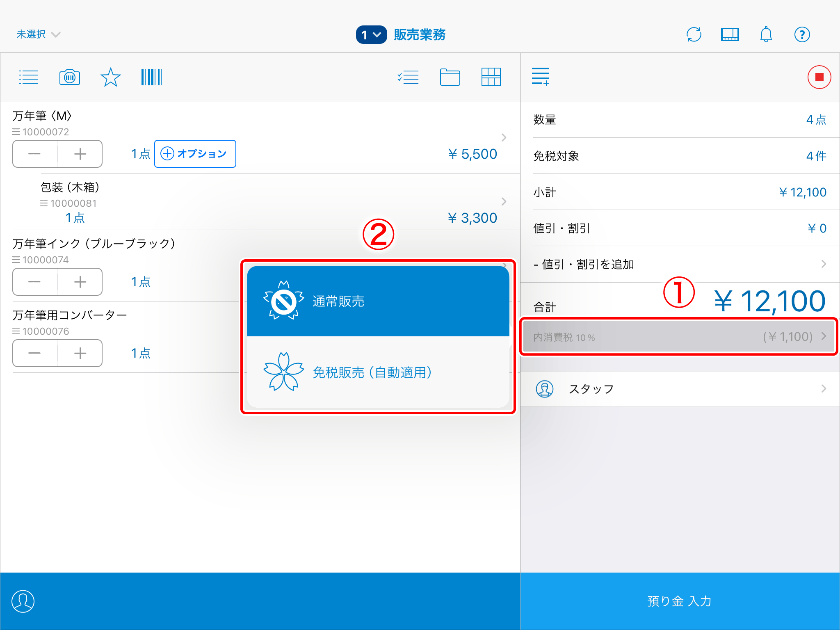Click the 販売業務 title
The height and width of the screenshot is (630, 840).
click(x=420, y=35)
